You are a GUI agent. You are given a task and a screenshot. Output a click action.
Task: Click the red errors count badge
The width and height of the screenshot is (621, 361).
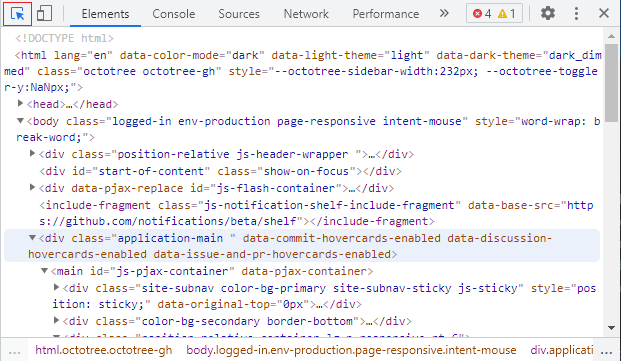[482, 14]
